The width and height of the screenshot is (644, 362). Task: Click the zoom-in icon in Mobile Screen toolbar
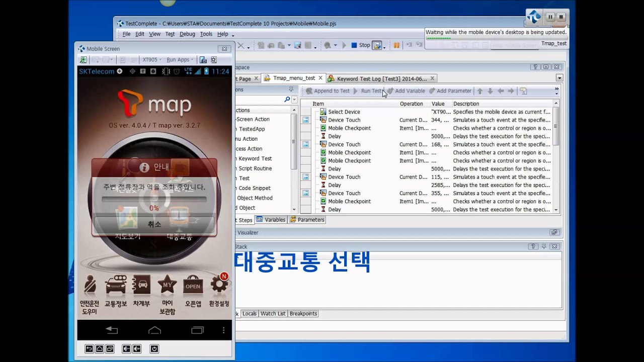pos(84,59)
